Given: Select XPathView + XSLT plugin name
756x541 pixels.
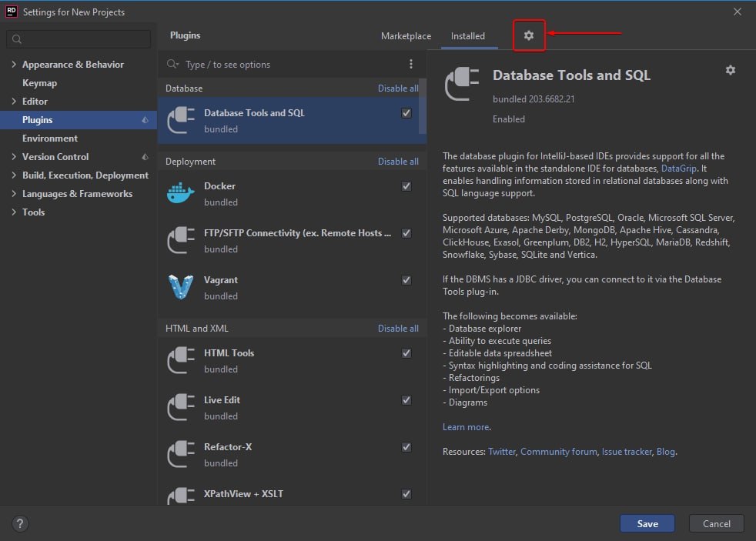Looking at the screenshot, I should point(243,494).
